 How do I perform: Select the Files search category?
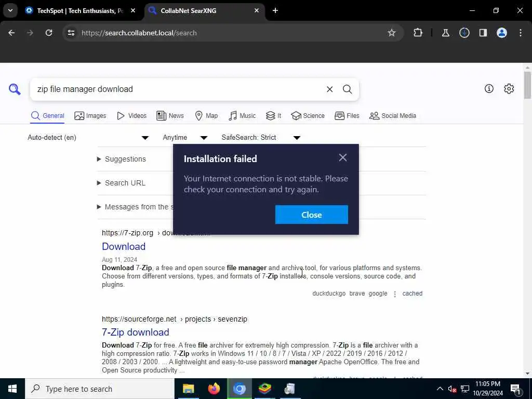click(x=347, y=116)
